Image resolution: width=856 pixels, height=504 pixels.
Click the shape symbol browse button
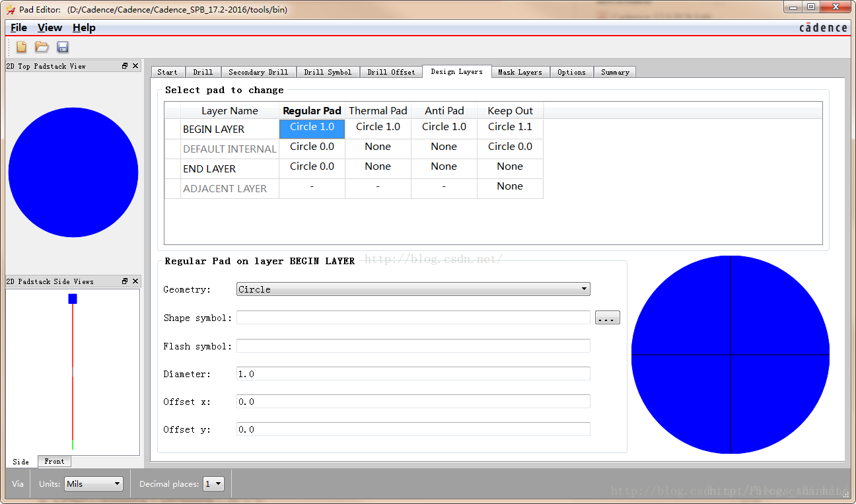(607, 318)
